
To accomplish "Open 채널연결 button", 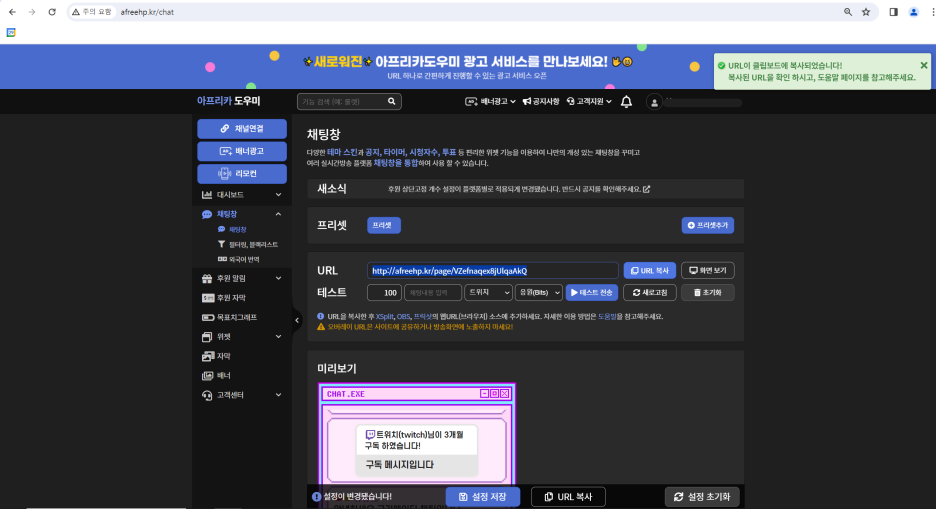I will pos(242,129).
